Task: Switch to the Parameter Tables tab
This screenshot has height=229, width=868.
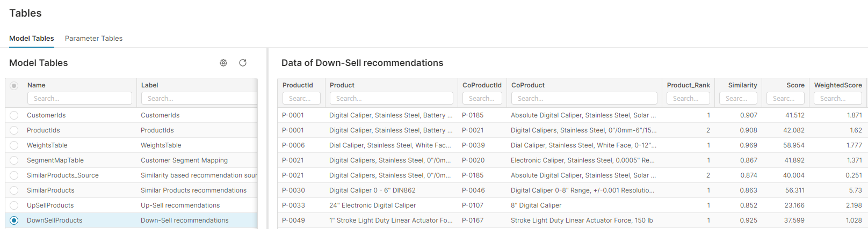Action: 93,38
